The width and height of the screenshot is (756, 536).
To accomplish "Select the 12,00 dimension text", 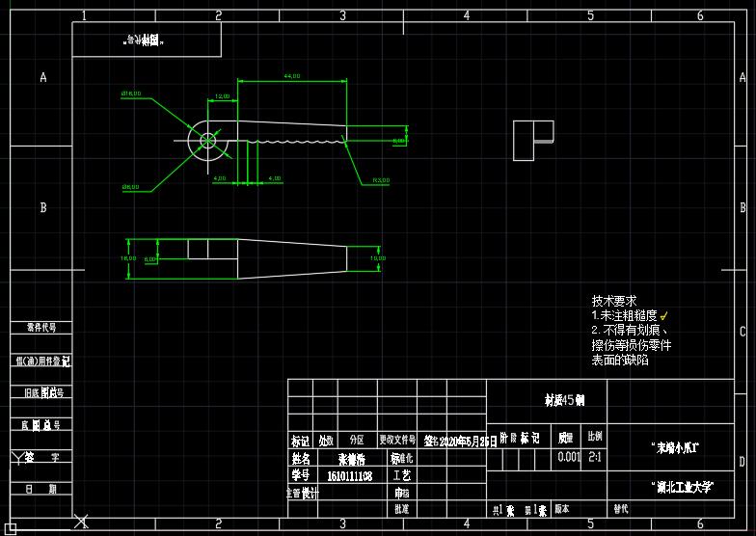I will click(222, 96).
